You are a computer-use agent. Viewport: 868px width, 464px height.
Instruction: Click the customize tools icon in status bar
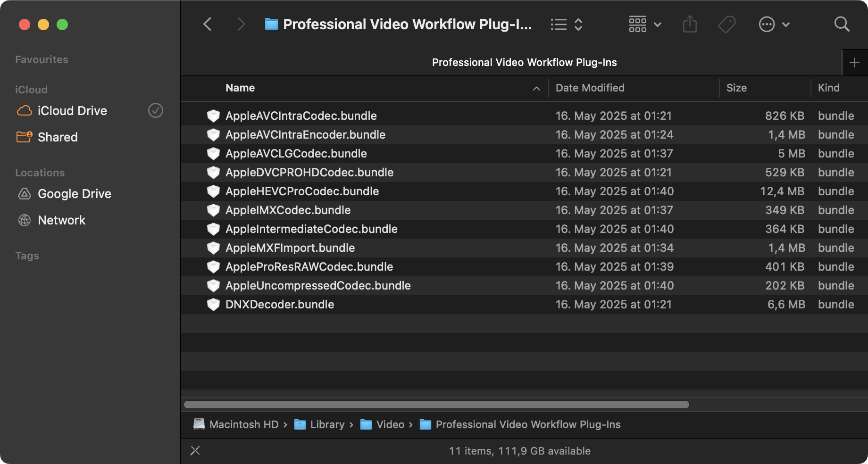tap(195, 451)
